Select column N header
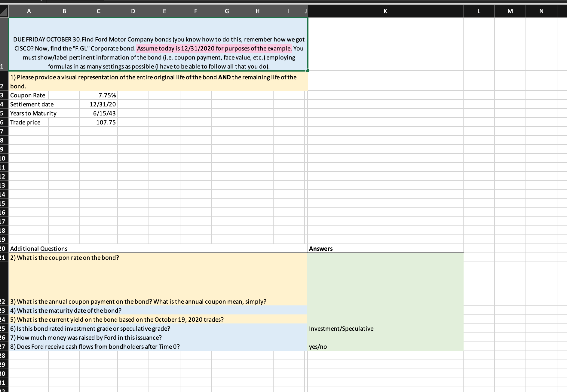The height and width of the screenshot is (392, 567). click(x=541, y=11)
